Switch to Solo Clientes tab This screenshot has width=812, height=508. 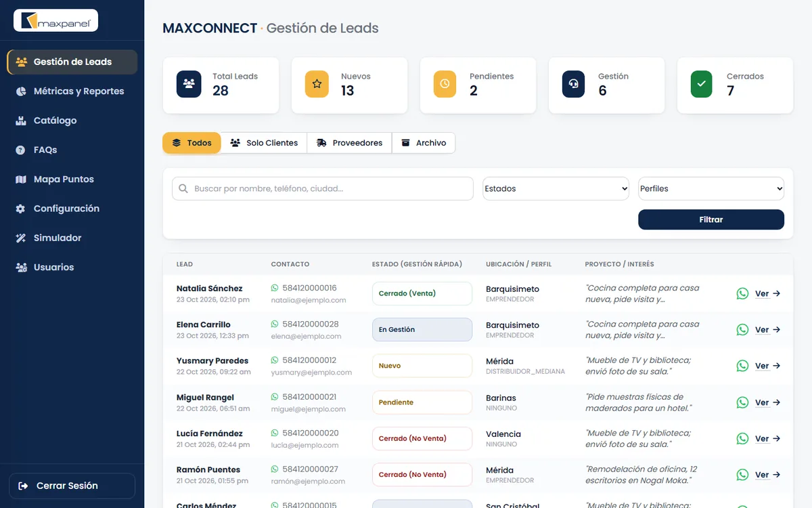264,143
